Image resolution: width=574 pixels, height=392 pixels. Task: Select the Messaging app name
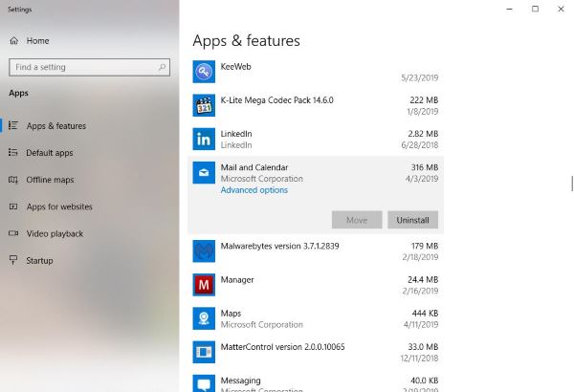[x=240, y=381]
